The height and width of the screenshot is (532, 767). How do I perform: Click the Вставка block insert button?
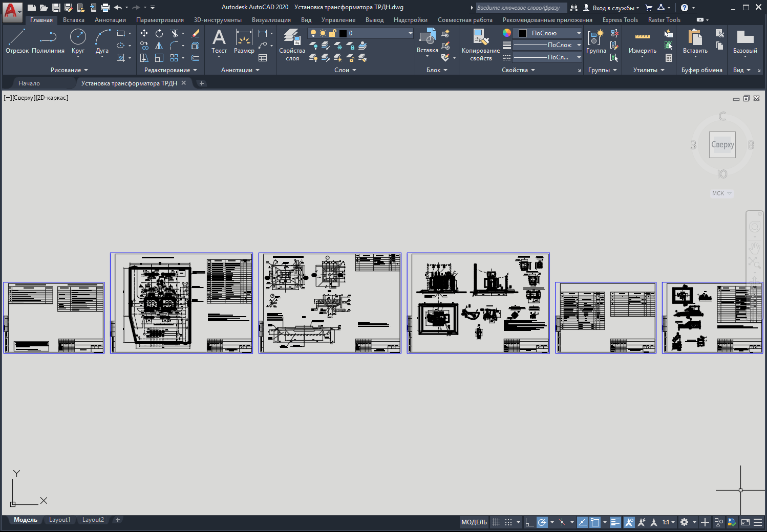(x=427, y=41)
